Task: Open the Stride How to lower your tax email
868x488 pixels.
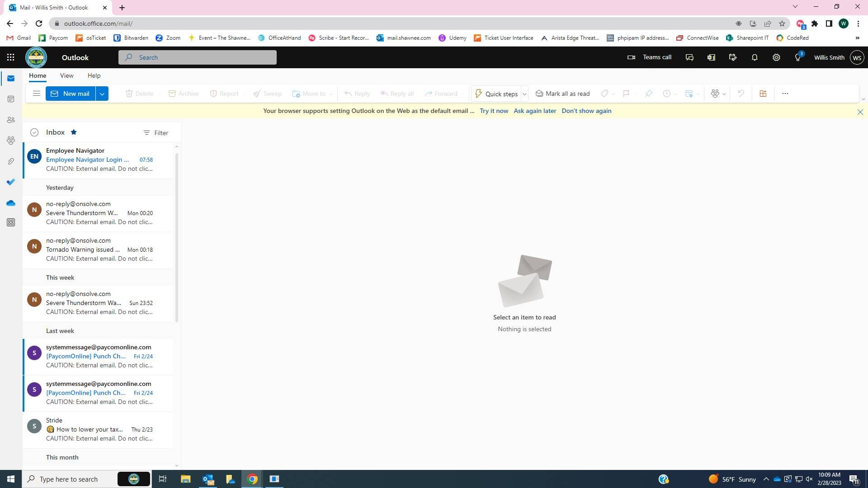Action: (x=98, y=430)
